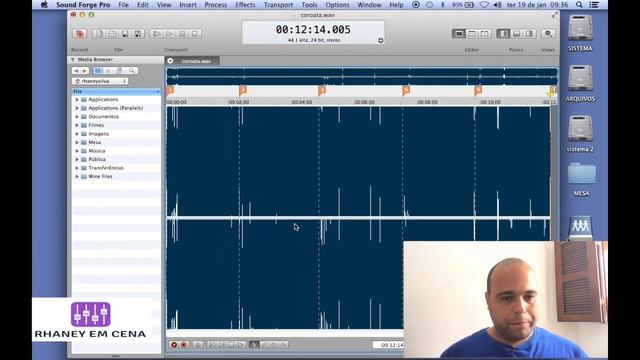The width and height of the screenshot is (640, 360).
Task: Sort by the File column header
Action: 116,91
